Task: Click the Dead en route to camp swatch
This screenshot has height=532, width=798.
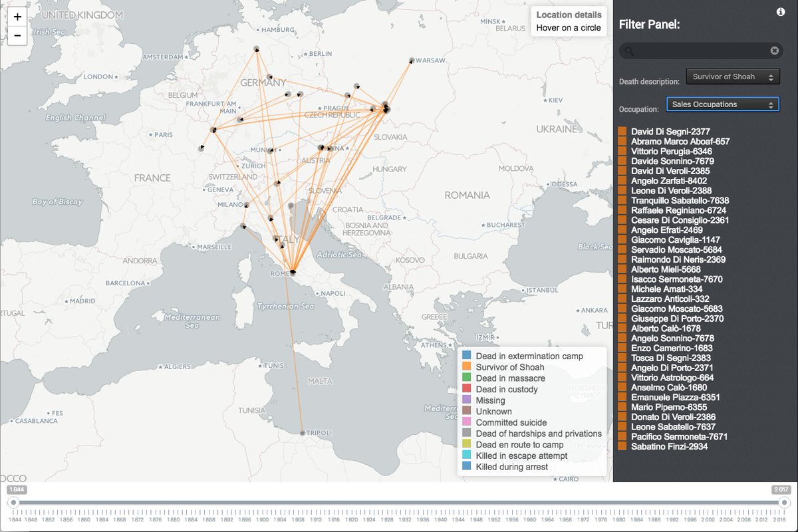Action: [467, 445]
